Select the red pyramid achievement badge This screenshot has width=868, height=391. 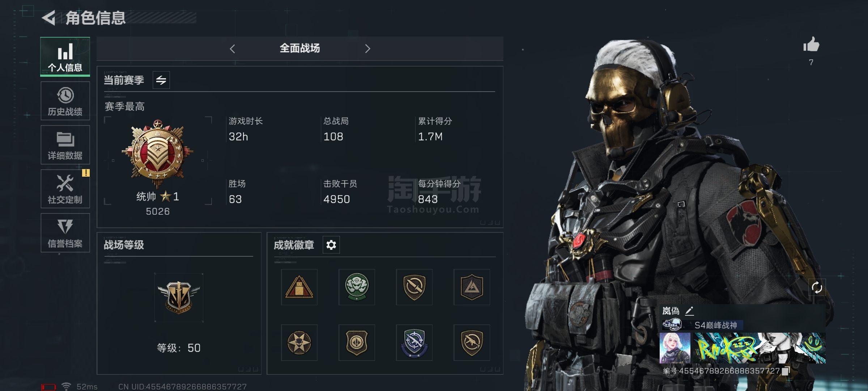[x=299, y=287]
